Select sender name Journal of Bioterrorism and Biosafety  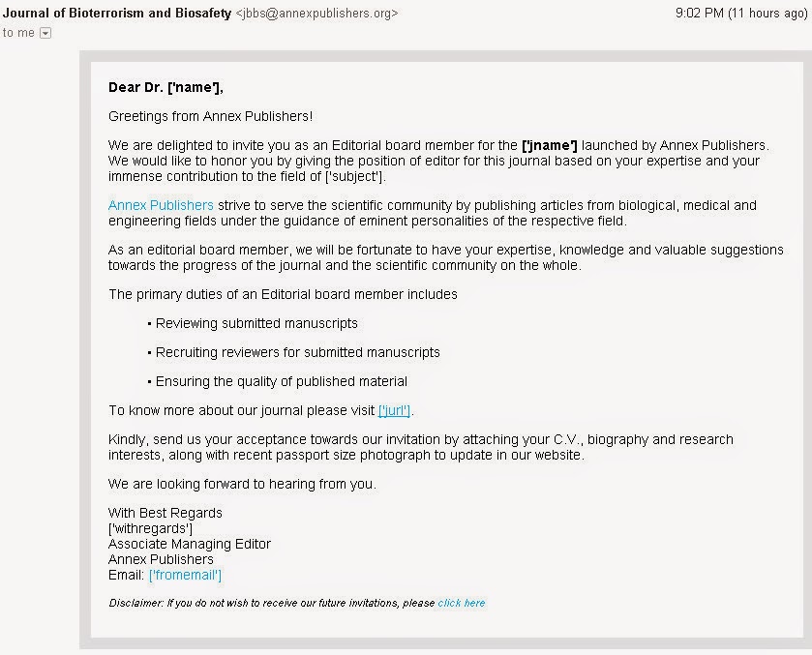pos(117,13)
